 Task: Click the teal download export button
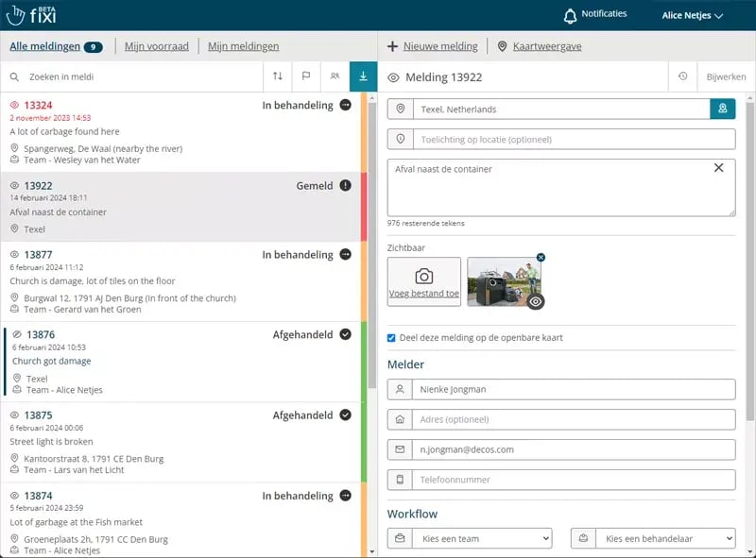click(x=363, y=76)
